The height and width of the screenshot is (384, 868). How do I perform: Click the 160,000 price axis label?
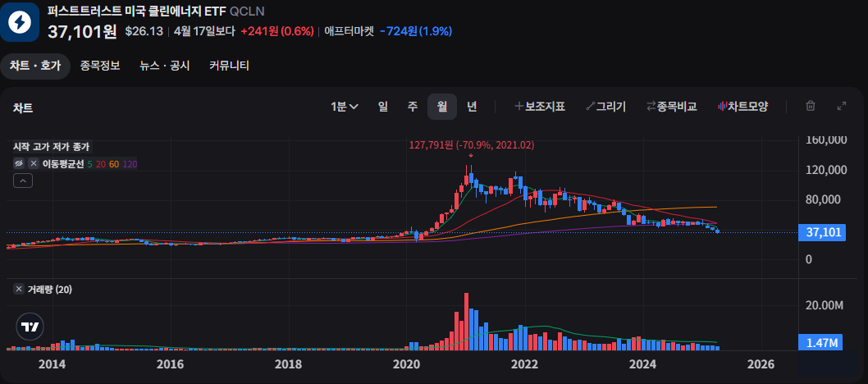(826, 140)
